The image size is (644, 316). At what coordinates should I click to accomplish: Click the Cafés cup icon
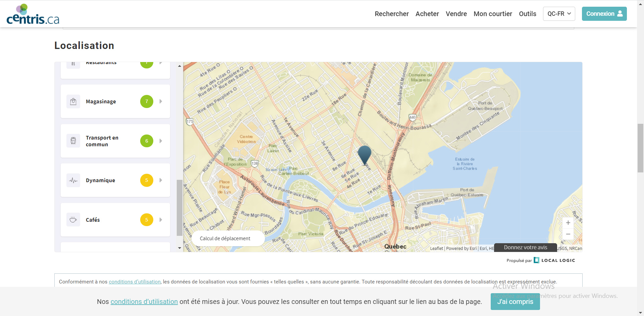point(73,220)
